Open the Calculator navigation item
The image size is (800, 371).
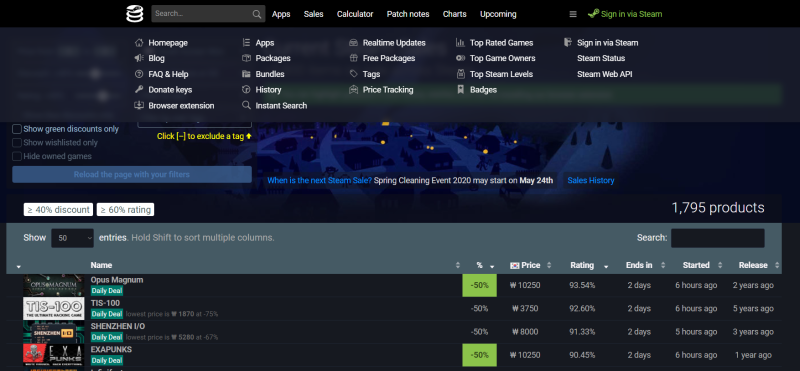(x=355, y=14)
